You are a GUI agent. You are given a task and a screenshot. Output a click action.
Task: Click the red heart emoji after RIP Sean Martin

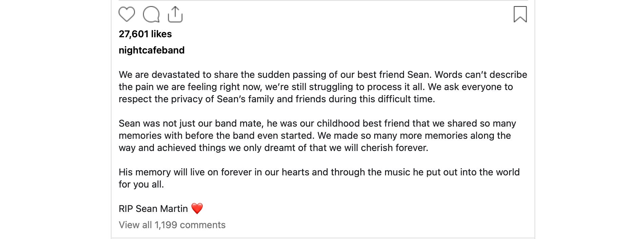click(x=197, y=209)
